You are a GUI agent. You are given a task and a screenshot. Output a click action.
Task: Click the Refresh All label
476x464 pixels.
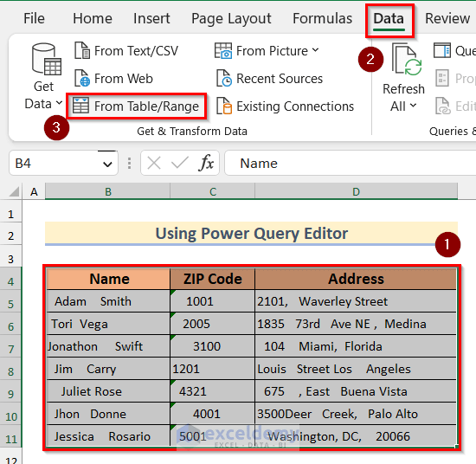click(x=403, y=98)
